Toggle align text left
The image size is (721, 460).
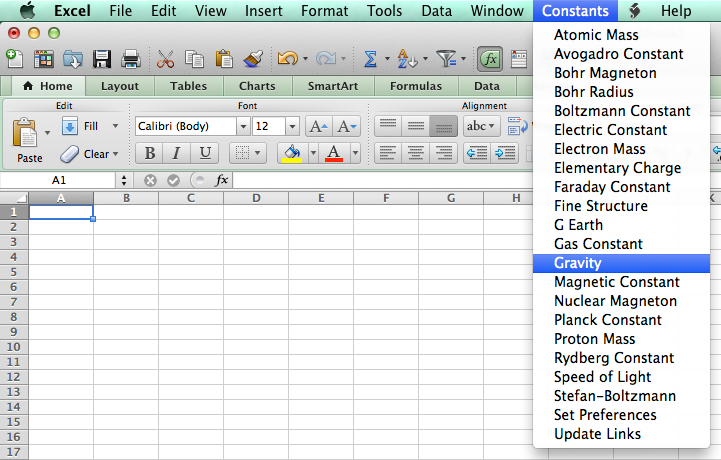[x=388, y=153]
